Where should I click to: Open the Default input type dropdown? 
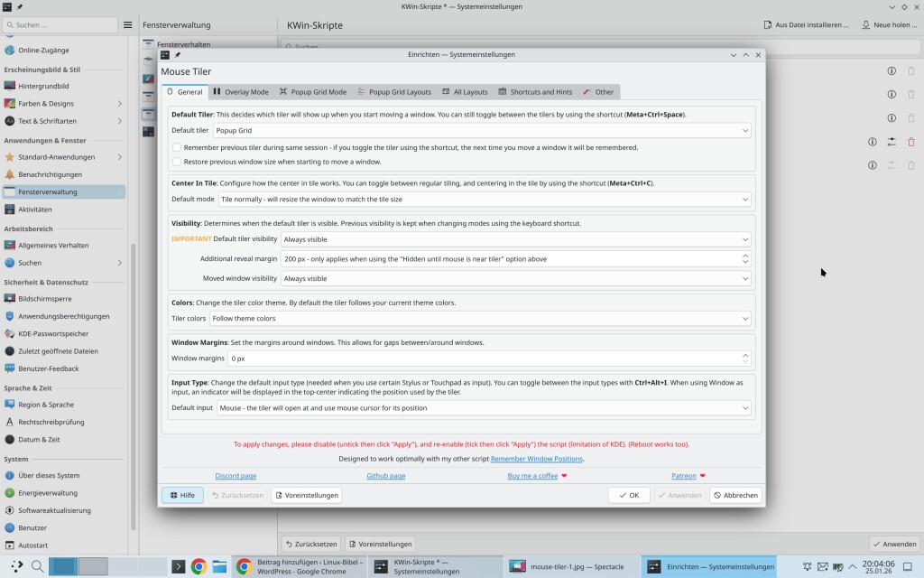tap(484, 408)
